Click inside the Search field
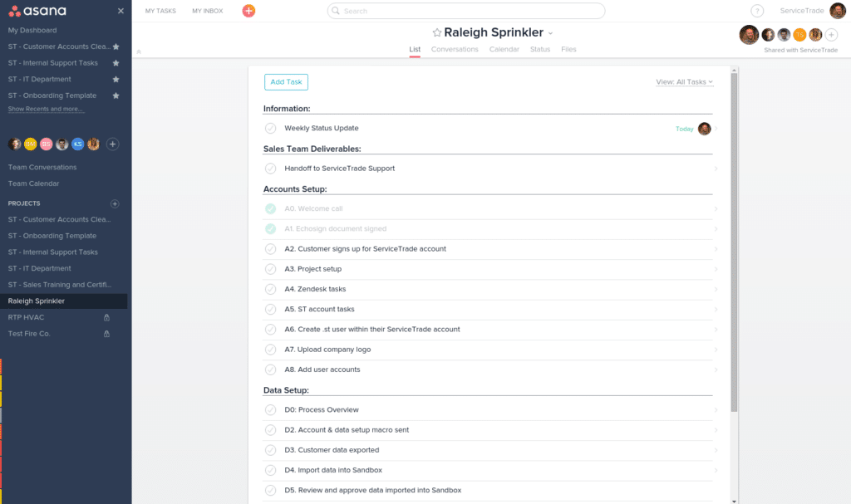This screenshot has height=504, width=851. [x=465, y=10]
